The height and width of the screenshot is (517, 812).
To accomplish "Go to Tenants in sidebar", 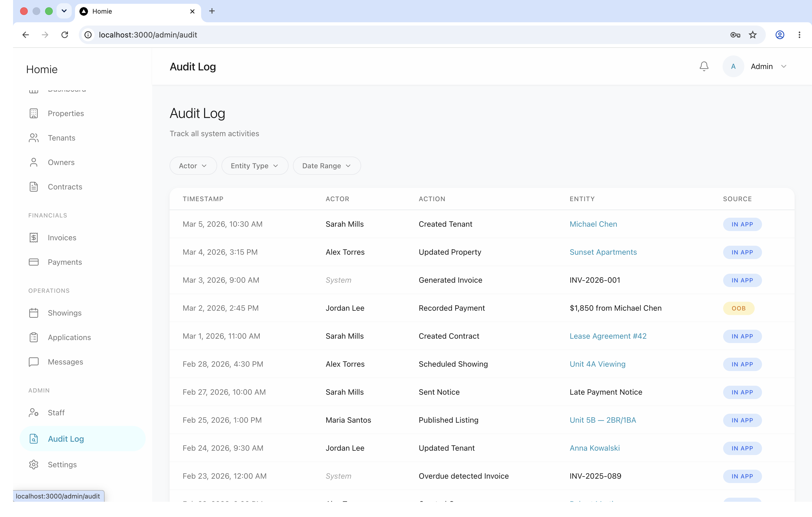I will (82, 138).
